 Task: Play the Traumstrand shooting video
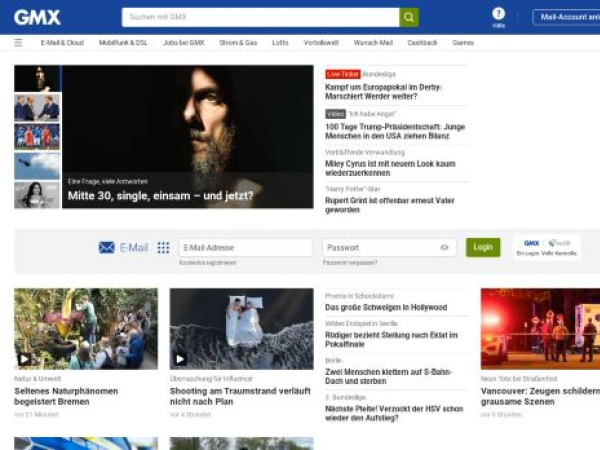click(x=180, y=359)
